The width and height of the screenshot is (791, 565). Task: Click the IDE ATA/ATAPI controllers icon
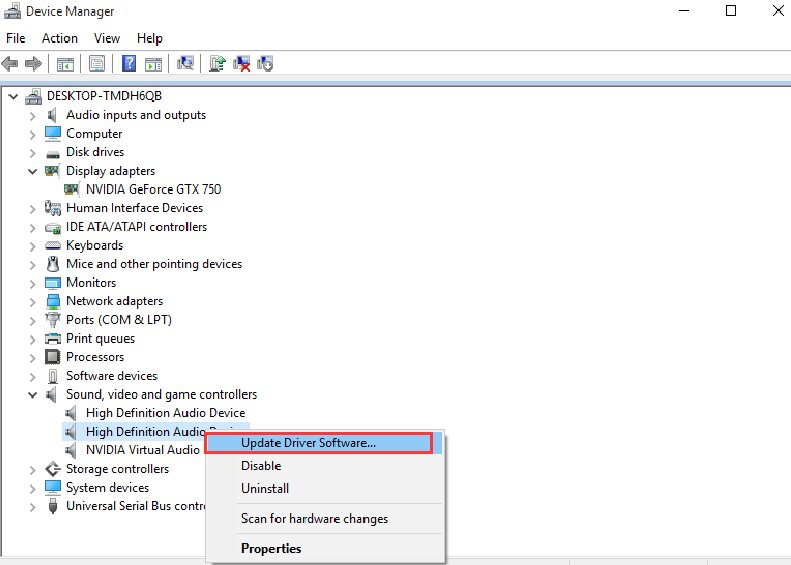[53, 228]
